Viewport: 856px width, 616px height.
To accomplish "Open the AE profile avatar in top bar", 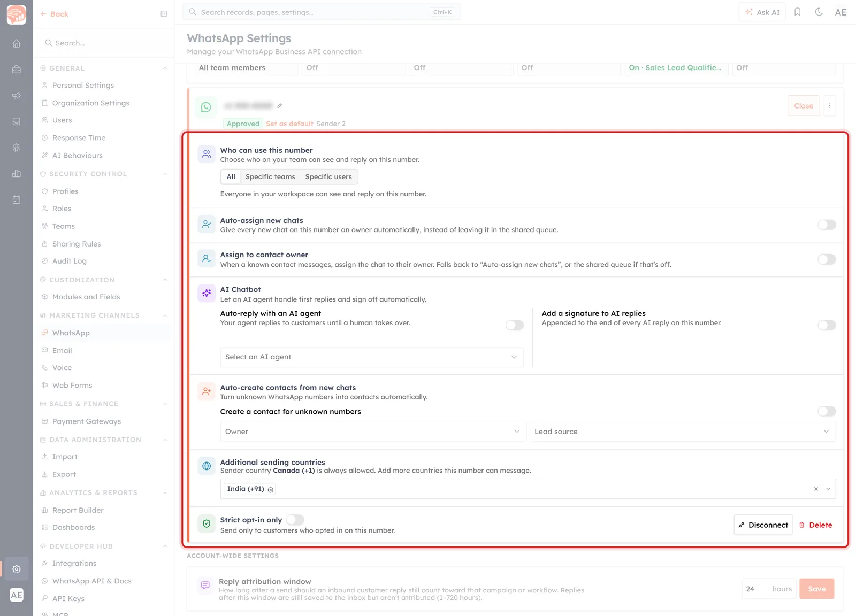I will pyautogui.click(x=840, y=12).
